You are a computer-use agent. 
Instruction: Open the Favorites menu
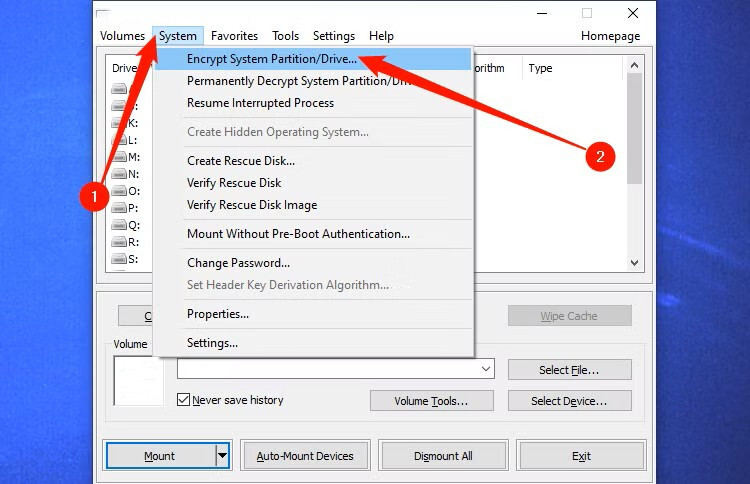[x=234, y=36]
